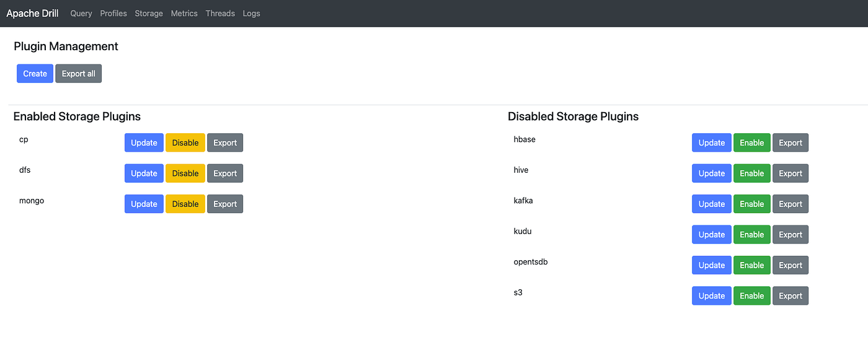Update the kafka plugin

(x=711, y=204)
